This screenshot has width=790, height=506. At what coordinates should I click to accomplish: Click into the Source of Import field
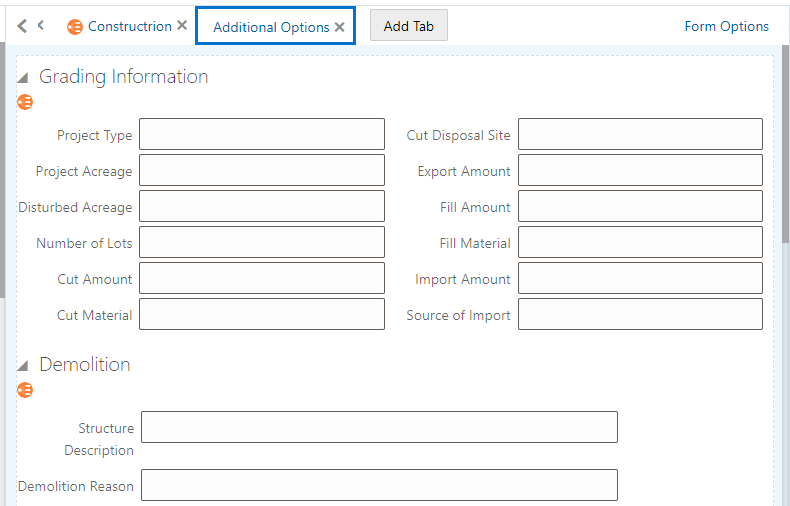pos(640,314)
